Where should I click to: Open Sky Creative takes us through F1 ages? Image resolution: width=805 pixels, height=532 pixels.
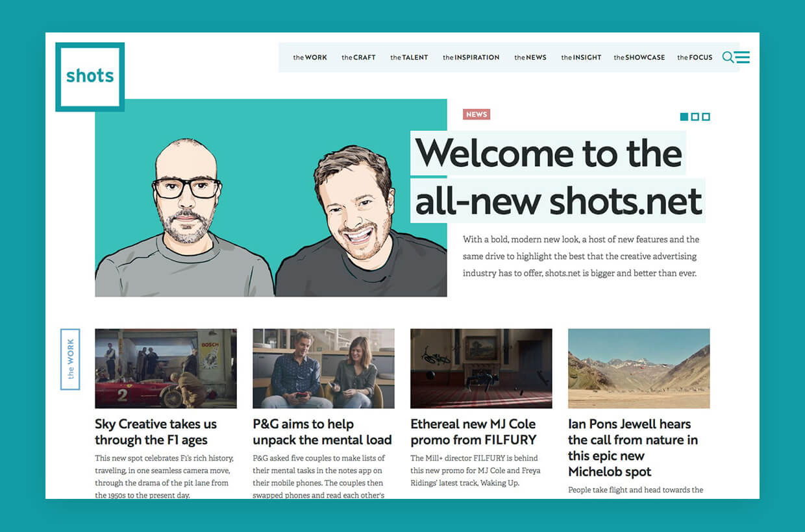[156, 432]
